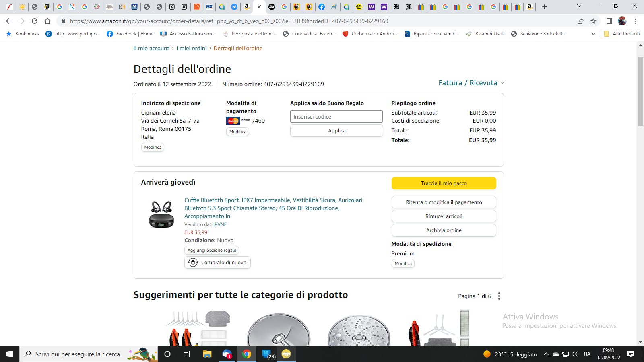Click the Bluetooth earbuds product thumbnail
Image resolution: width=644 pixels, height=362 pixels.
(161, 214)
